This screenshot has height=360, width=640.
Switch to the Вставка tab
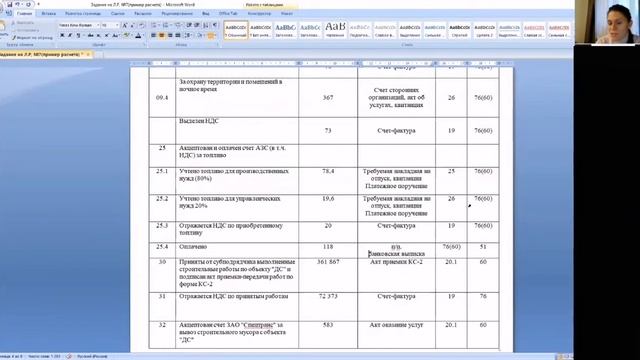coord(49,13)
